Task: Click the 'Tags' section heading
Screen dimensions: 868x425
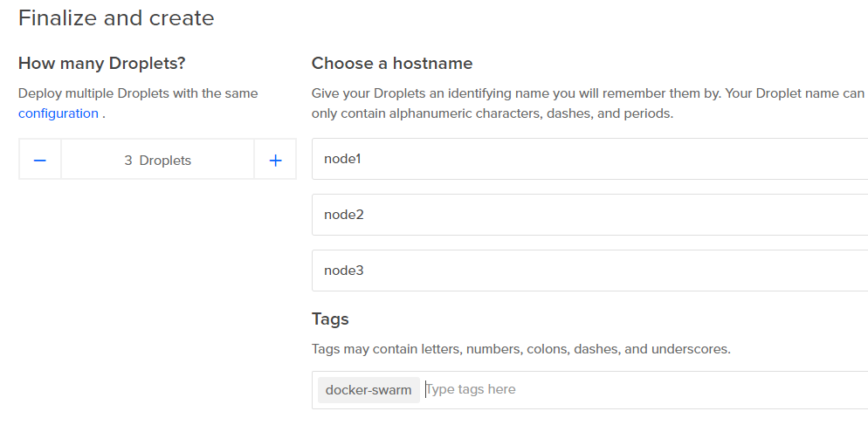Action: [330, 319]
